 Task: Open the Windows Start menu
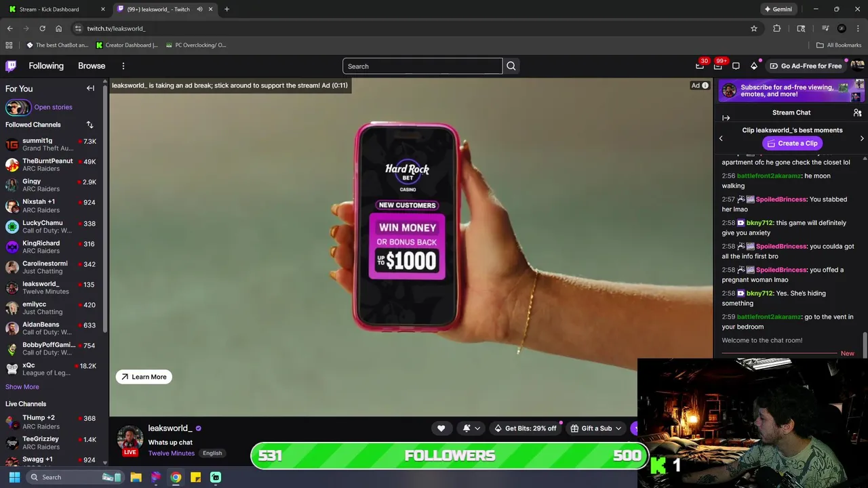coord(14,477)
